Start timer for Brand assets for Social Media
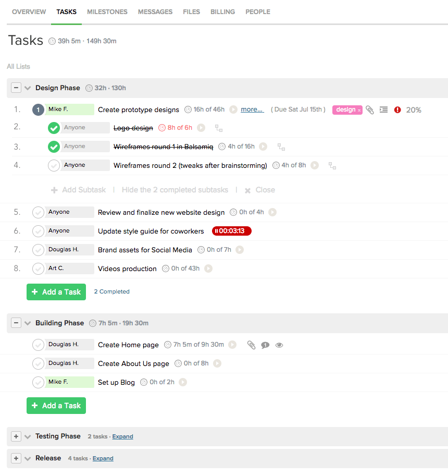 pyautogui.click(x=239, y=250)
